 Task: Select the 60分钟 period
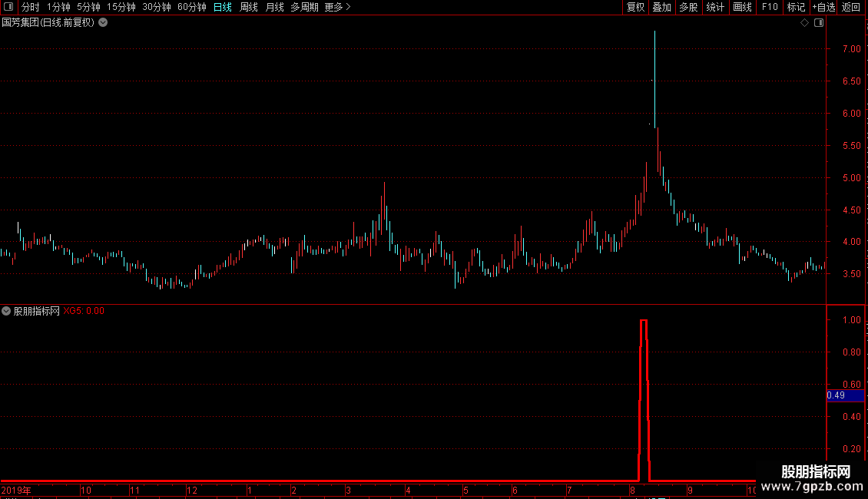pos(192,7)
